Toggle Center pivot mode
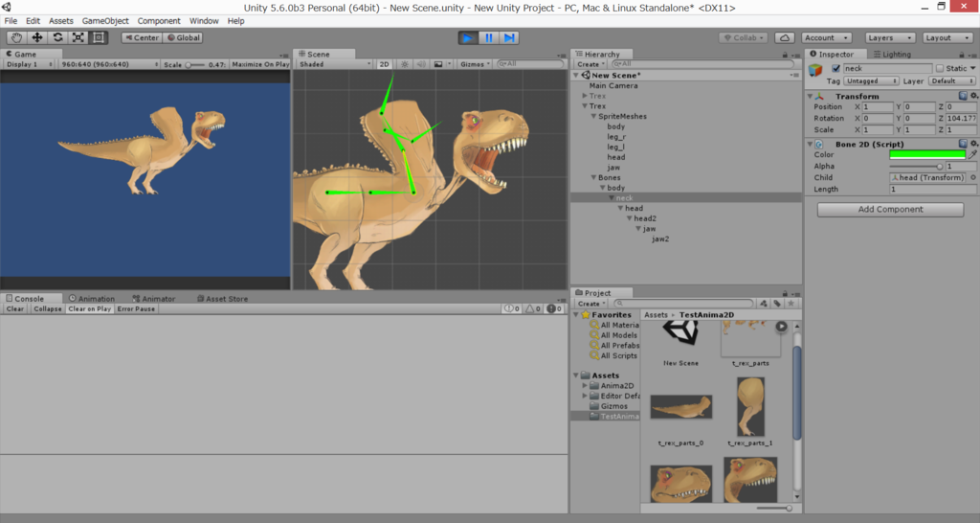Image resolution: width=980 pixels, height=523 pixels. tap(142, 37)
